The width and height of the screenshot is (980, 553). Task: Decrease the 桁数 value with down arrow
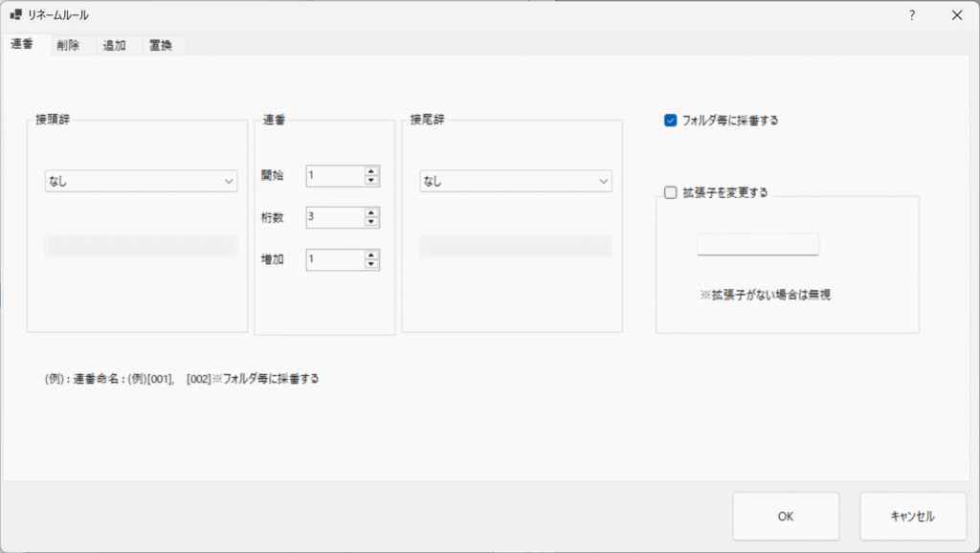[x=371, y=222]
